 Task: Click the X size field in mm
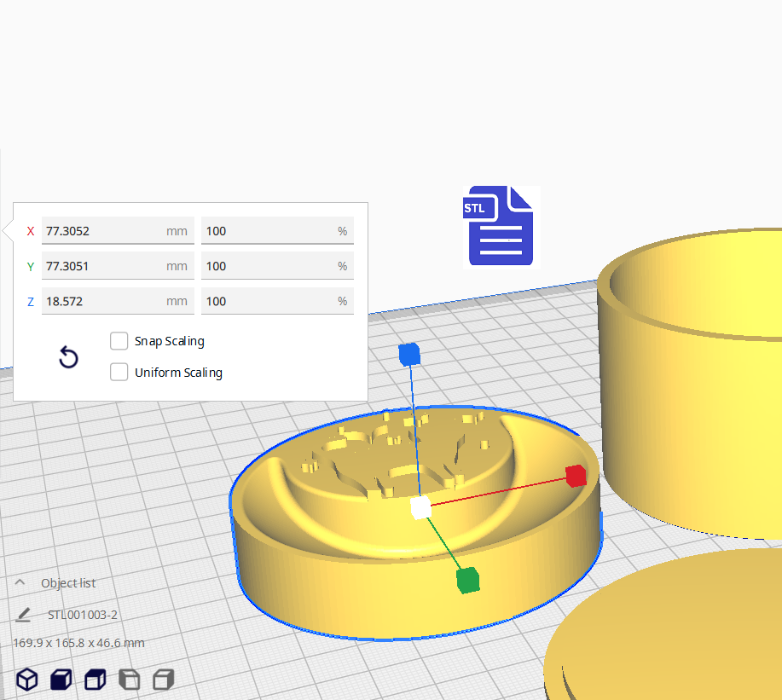point(102,231)
